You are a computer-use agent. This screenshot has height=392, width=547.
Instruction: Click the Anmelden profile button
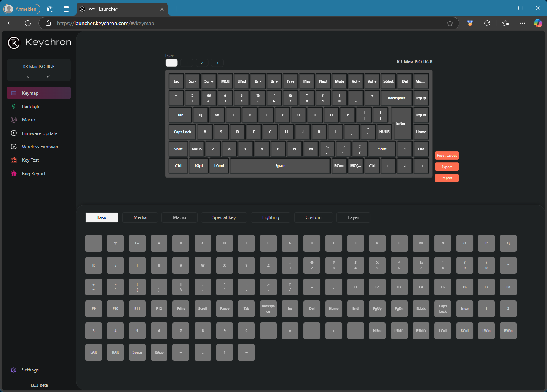(22, 9)
